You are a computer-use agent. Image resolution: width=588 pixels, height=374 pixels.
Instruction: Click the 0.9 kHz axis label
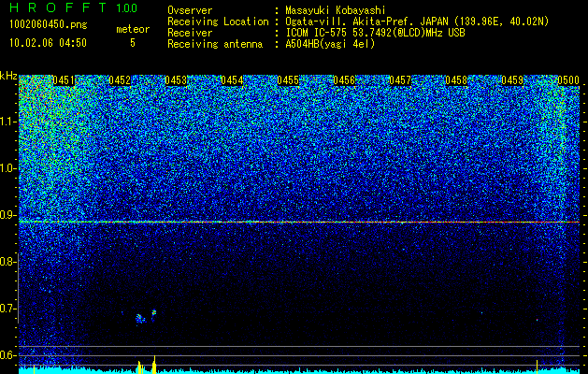(x=7, y=215)
